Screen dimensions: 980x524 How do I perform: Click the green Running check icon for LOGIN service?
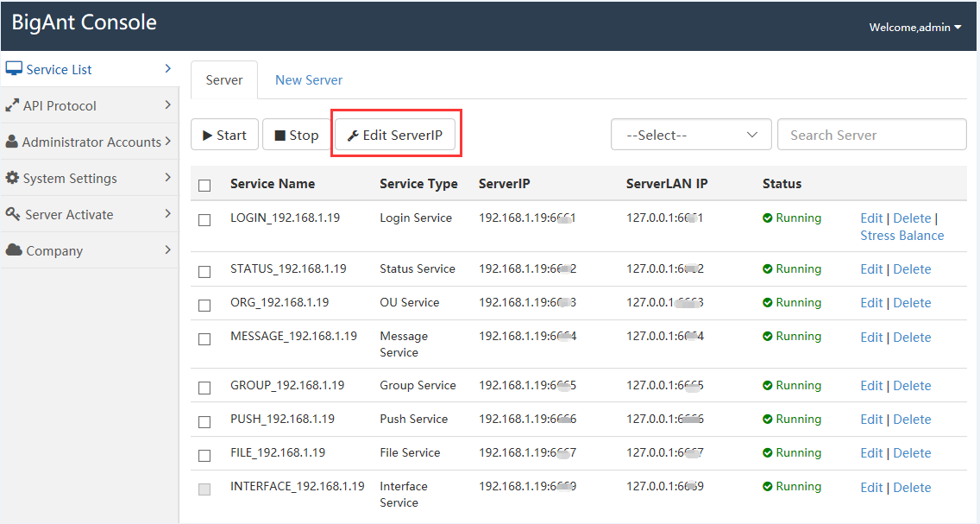coord(768,218)
